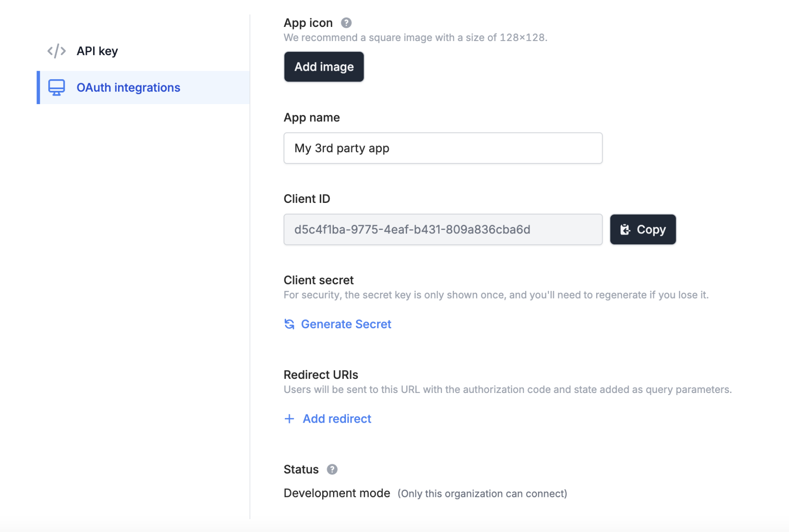Click the Generate Secret link
This screenshot has height=532, width=789.
(346, 324)
